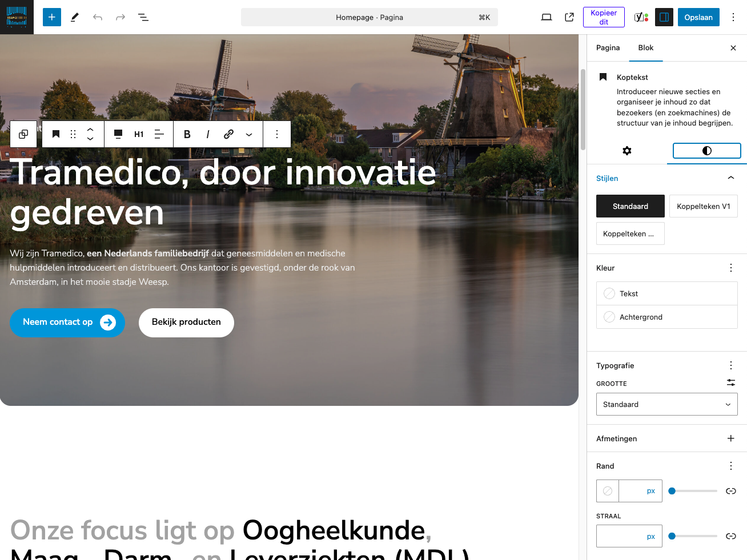747x560 pixels.
Task: Open the Typografie options menu
Action: (731, 365)
